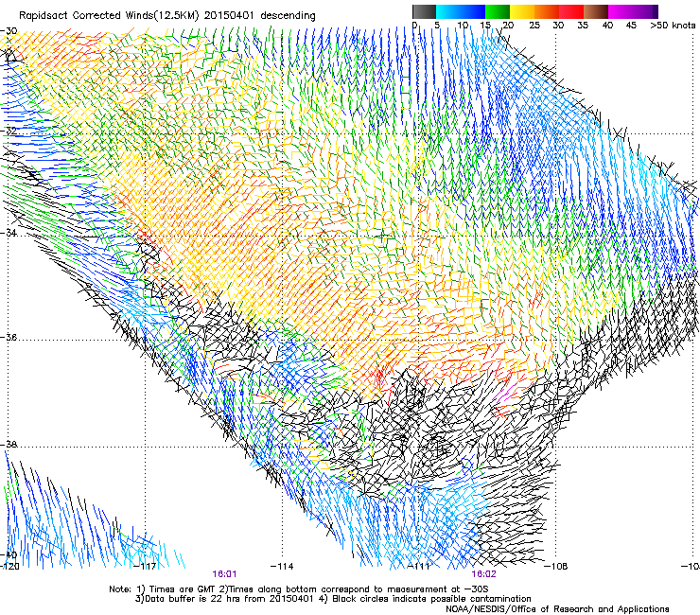
Task: Click the orange segment of the legend bar
Action: (x=547, y=11)
